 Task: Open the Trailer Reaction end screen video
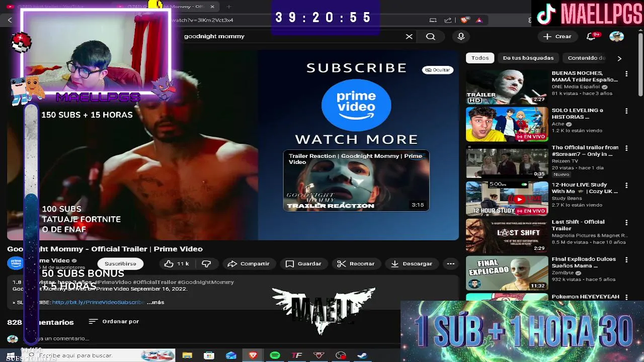(356, 180)
